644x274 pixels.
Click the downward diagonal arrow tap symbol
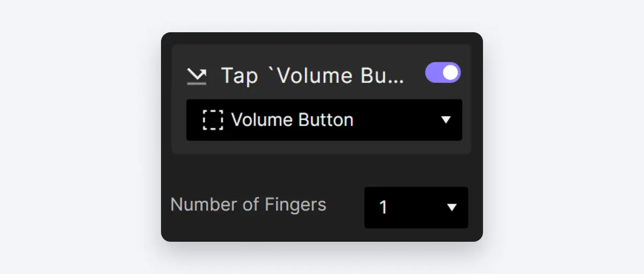(196, 76)
